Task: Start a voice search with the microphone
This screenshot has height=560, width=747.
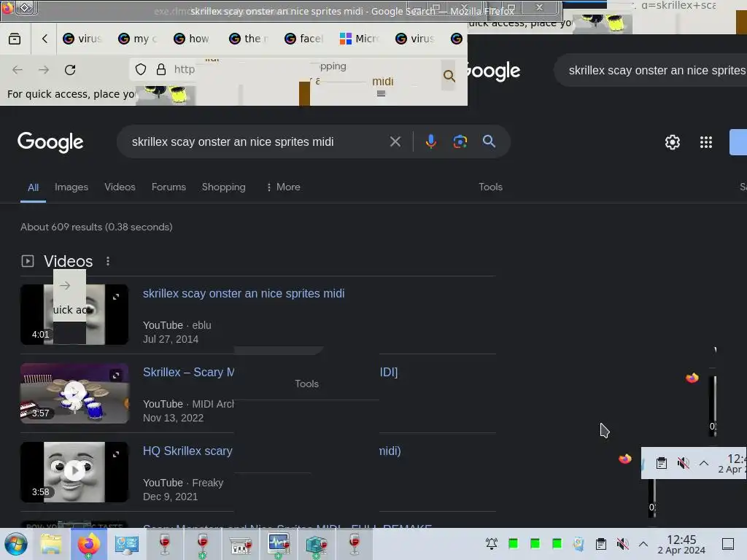Action: 430,141
